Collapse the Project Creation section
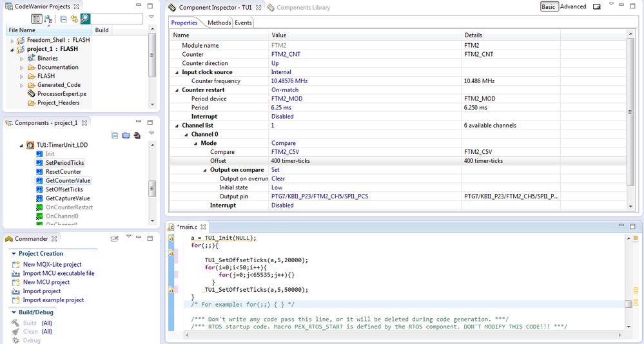Image resolution: width=644 pixels, height=344 pixels. click(14, 254)
